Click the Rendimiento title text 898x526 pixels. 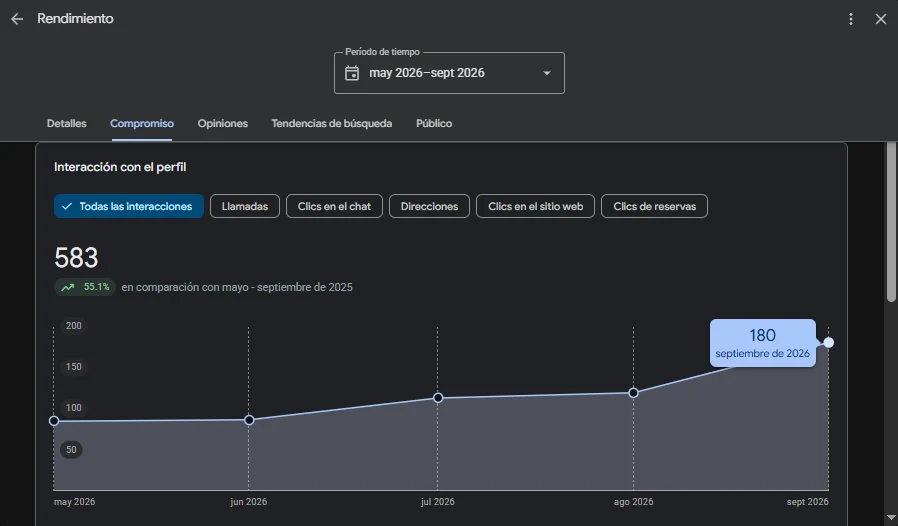click(75, 19)
